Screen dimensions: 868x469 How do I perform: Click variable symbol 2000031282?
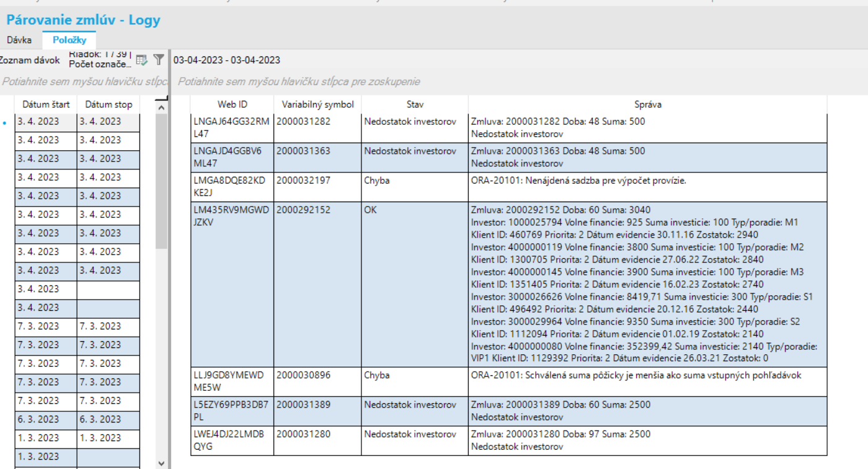(303, 122)
